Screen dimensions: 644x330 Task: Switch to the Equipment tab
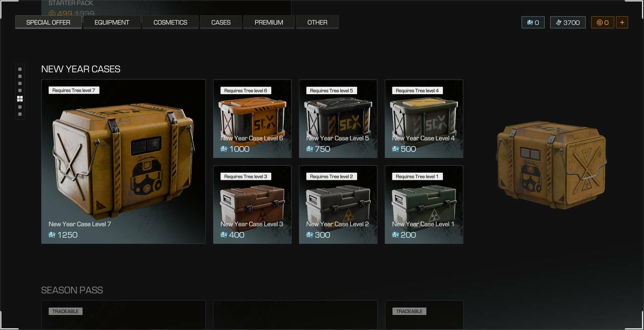(112, 22)
